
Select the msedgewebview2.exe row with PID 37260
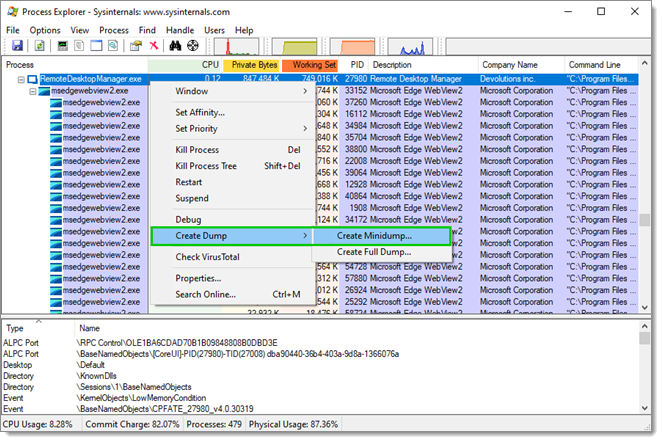[x=320, y=103]
